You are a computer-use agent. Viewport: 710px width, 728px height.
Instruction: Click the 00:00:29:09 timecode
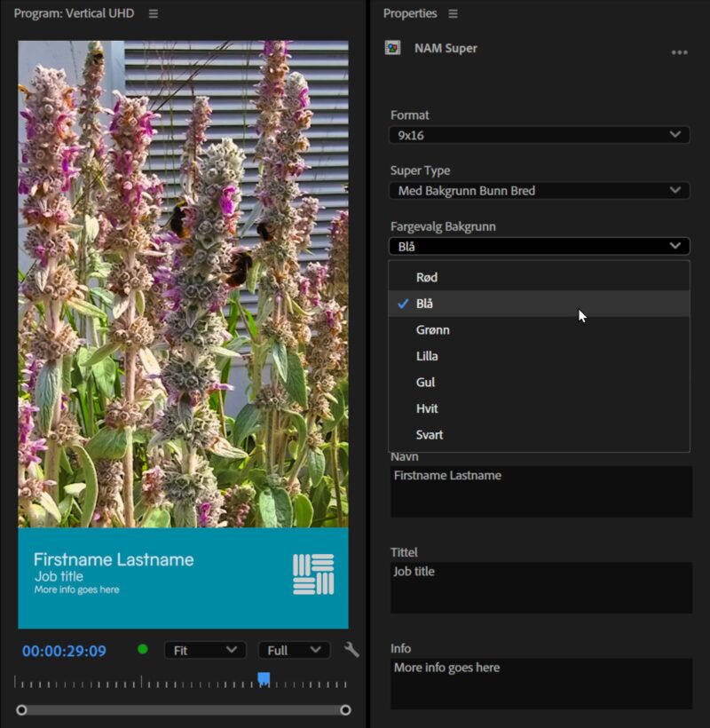tap(64, 651)
